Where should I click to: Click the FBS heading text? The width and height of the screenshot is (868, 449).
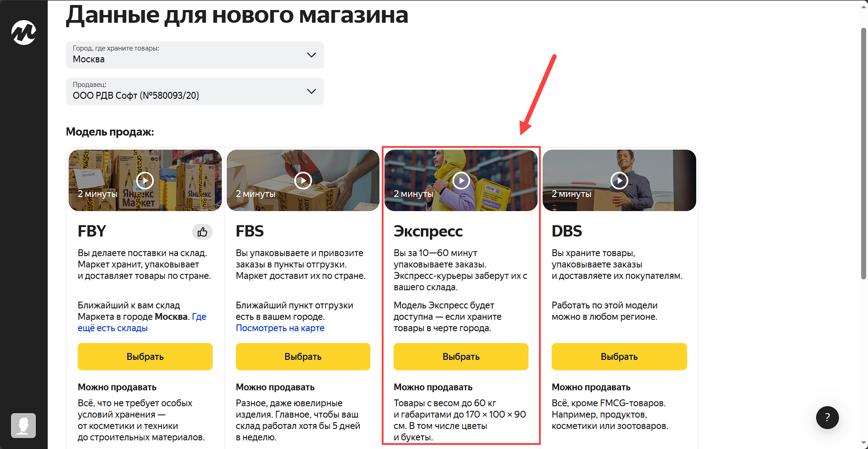(249, 231)
